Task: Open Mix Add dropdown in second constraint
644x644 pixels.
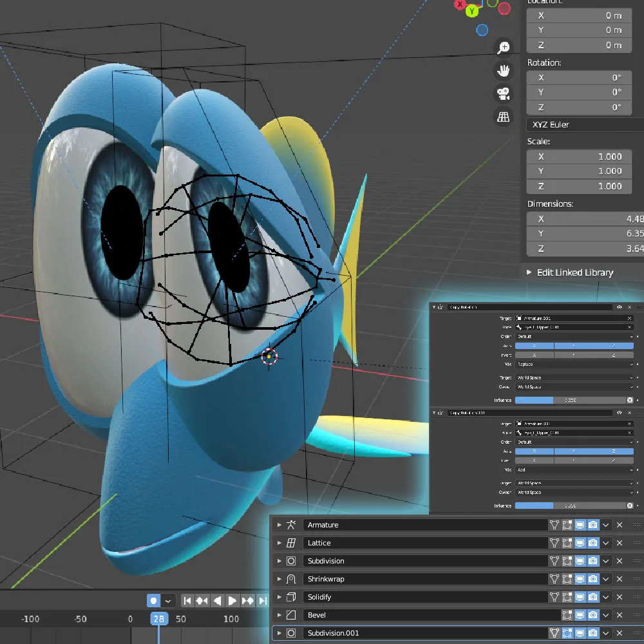Action: [x=574, y=470]
